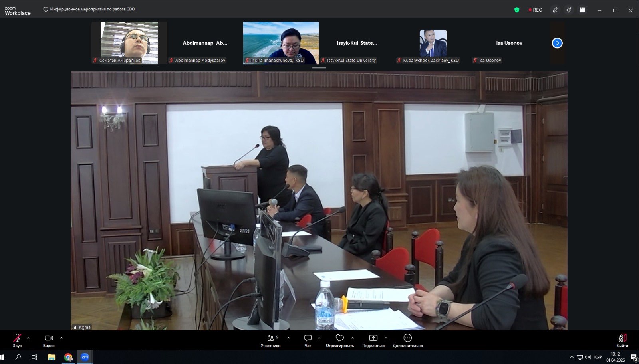Show more participants with the blue arrow
This screenshot has width=639, height=364.
557,43
